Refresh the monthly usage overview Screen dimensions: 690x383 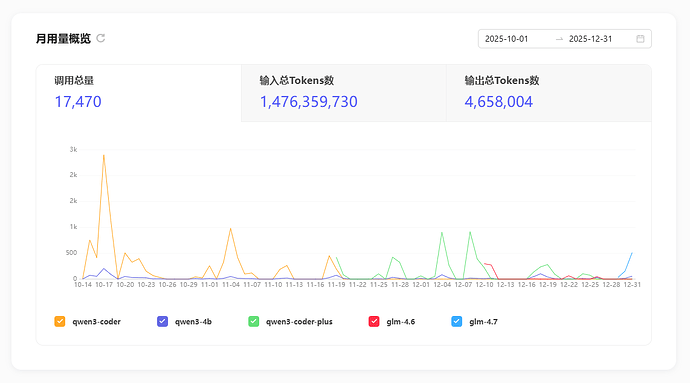click(x=101, y=38)
